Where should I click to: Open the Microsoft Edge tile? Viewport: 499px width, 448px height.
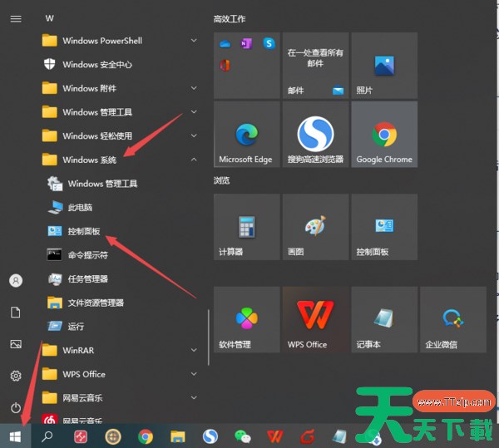pos(246,135)
